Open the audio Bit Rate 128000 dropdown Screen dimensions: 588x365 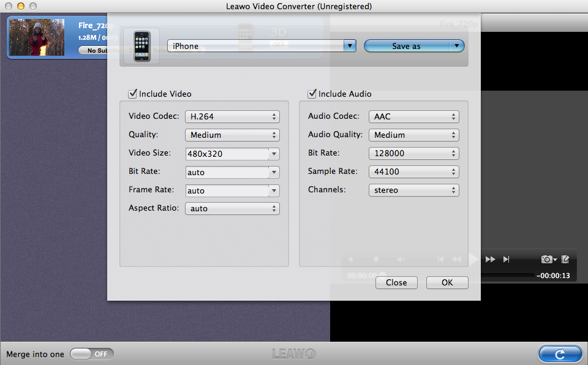[414, 154]
